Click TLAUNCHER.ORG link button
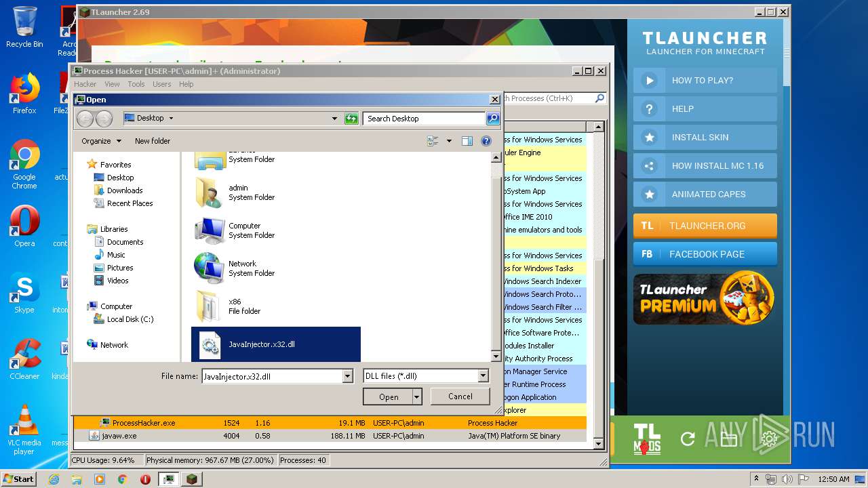The image size is (868, 488). coord(705,226)
